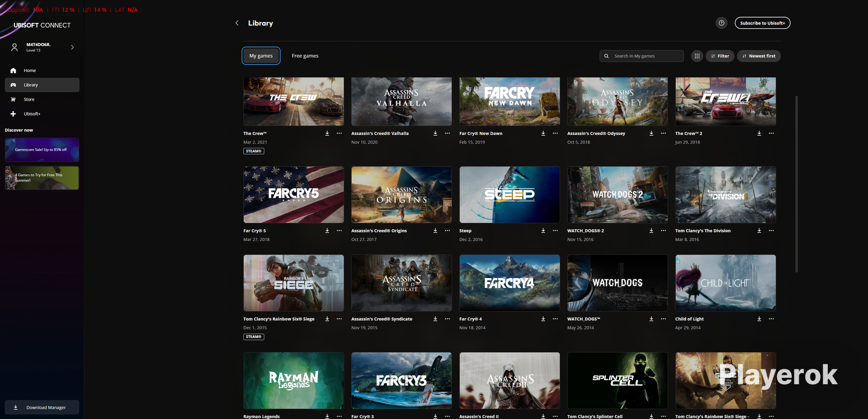
Task: Open more options for Child of Light
Action: tap(771, 319)
